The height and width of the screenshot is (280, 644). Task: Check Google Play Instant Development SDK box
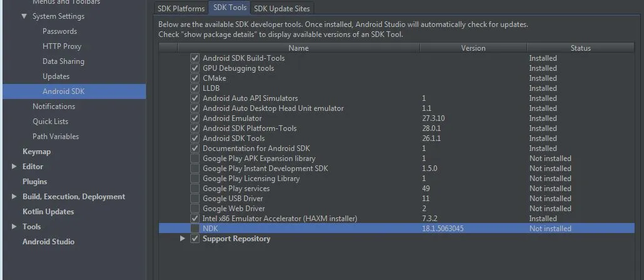tap(195, 168)
